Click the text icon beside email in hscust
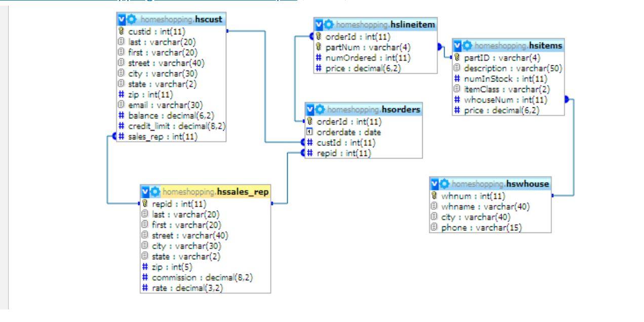 pyautogui.click(x=120, y=104)
